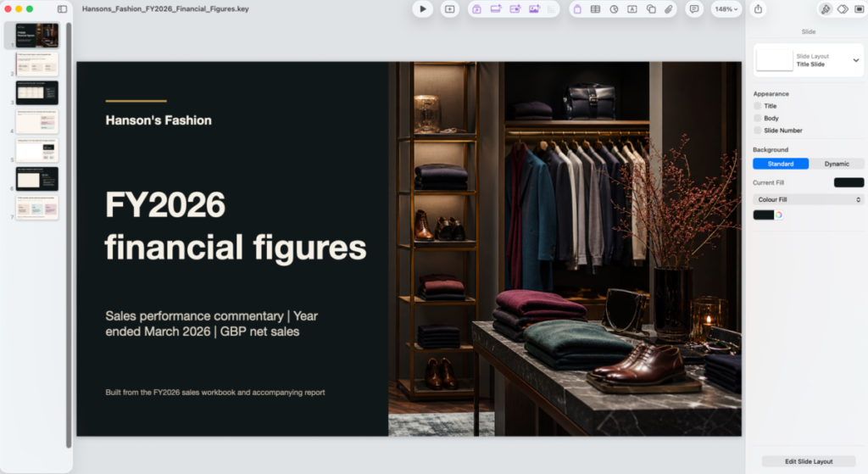
Task: Select slide 4 thumbnail in navigator
Action: [x=36, y=121]
